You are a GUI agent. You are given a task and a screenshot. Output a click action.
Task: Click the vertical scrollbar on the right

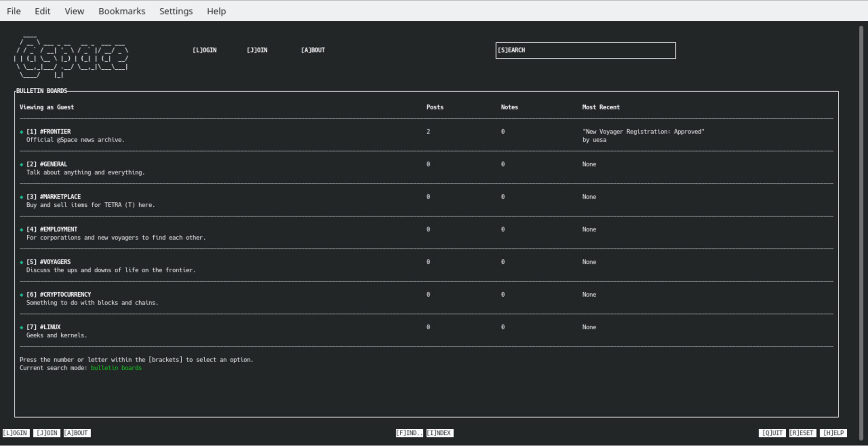pos(861,226)
